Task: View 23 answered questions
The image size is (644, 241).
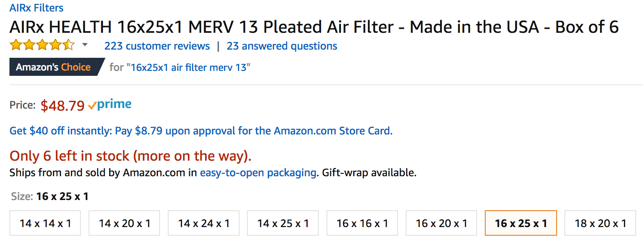Action: pos(282,46)
